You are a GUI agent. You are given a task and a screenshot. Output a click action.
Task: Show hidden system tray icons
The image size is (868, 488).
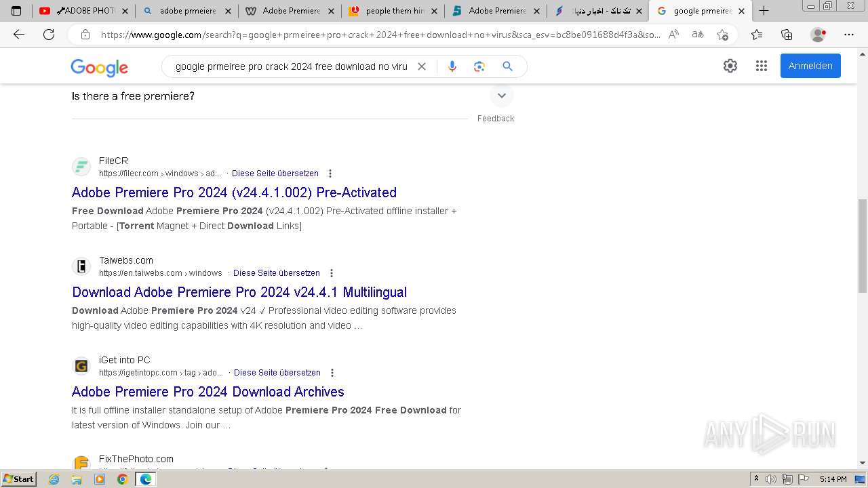[x=756, y=479]
